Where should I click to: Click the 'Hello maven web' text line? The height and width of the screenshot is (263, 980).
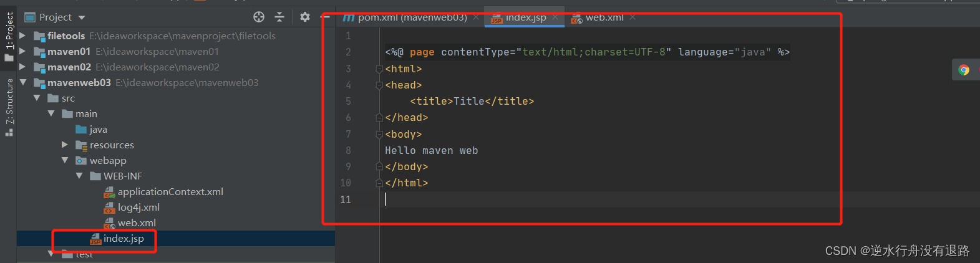[432, 150]
